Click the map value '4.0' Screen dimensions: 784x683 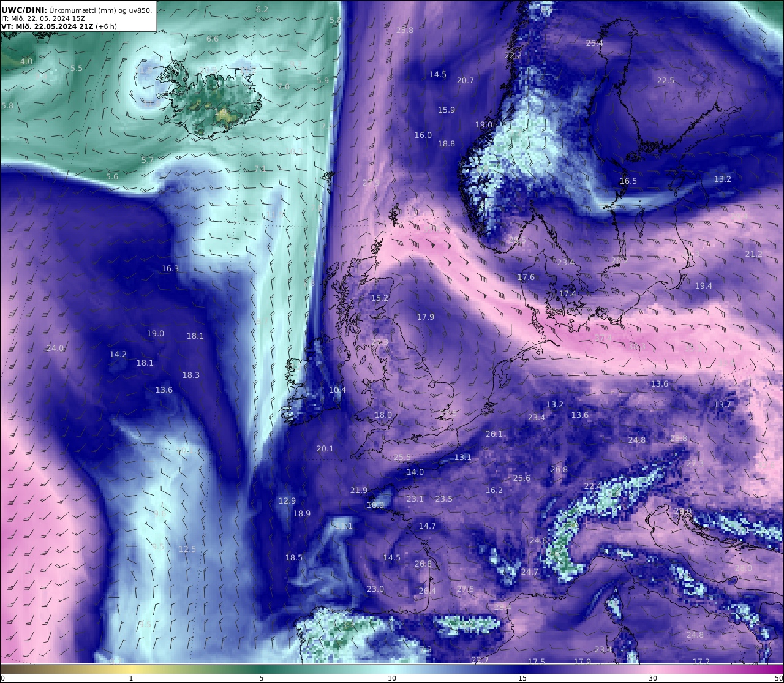tap(26, 61)
